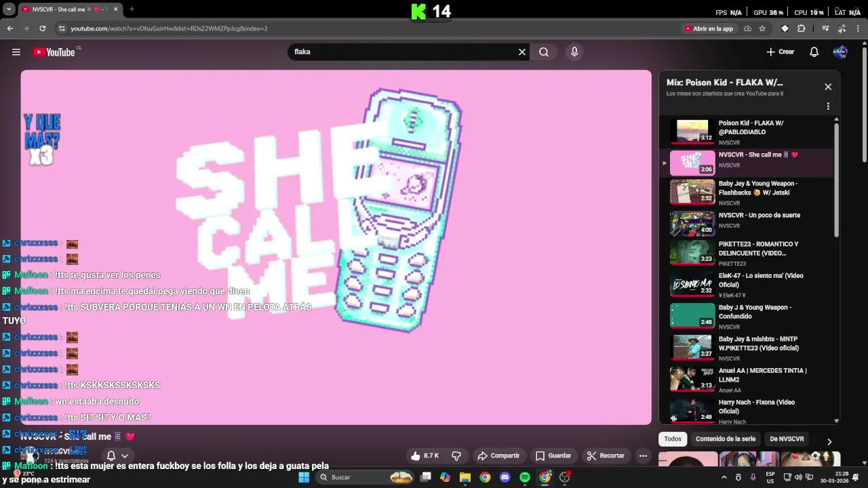Open the browser extensions puzzle icon
Viewport: 868px width, 488px height.
pyautogui.click(x=802, y=28)
